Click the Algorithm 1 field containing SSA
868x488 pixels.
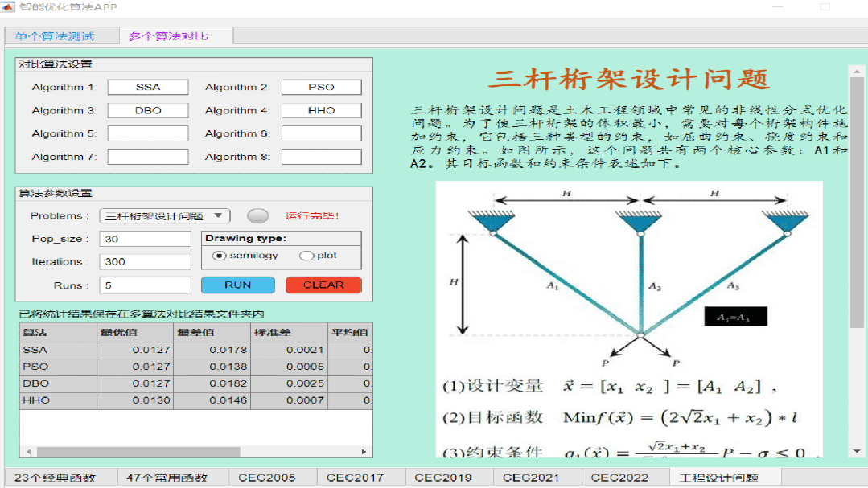147,86
